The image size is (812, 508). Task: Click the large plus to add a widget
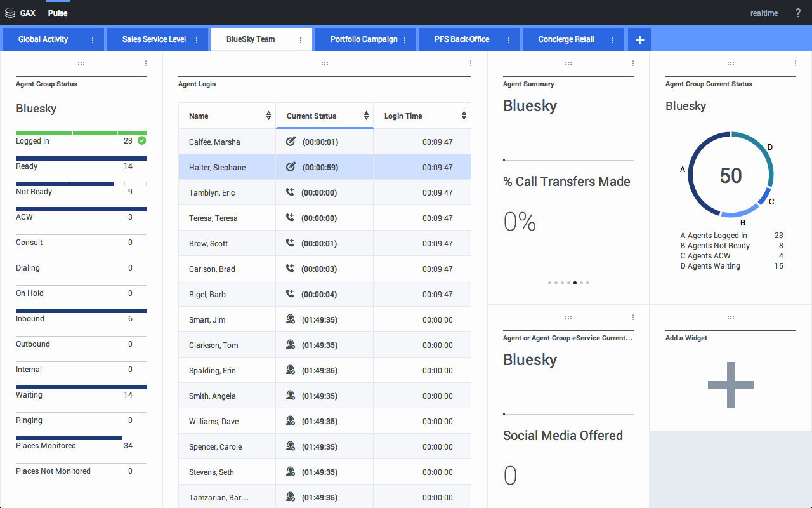coord(730,385)
